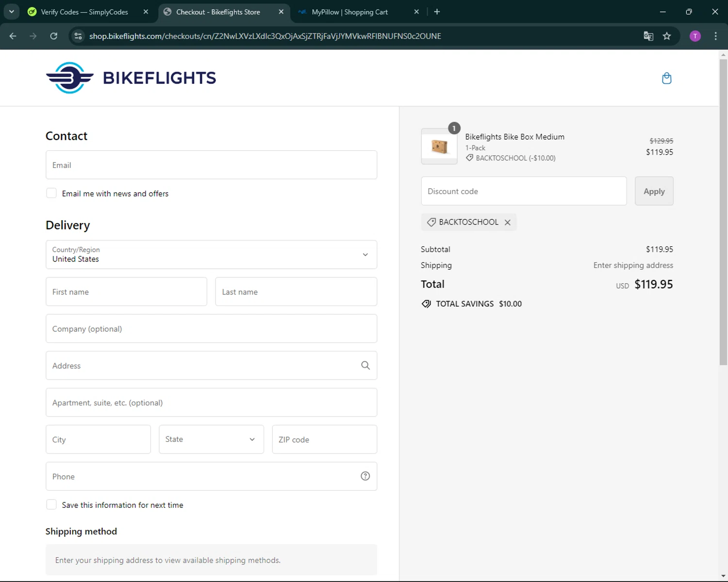728x582 pixels.
Task: Close the Checkout Bikeflights Store tab
Action: coord(281,12)
